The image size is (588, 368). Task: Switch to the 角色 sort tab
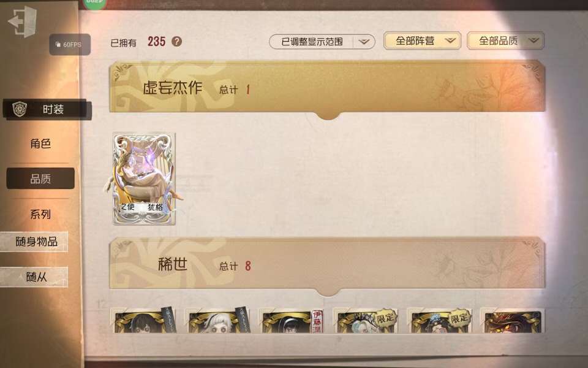(40, 144)
